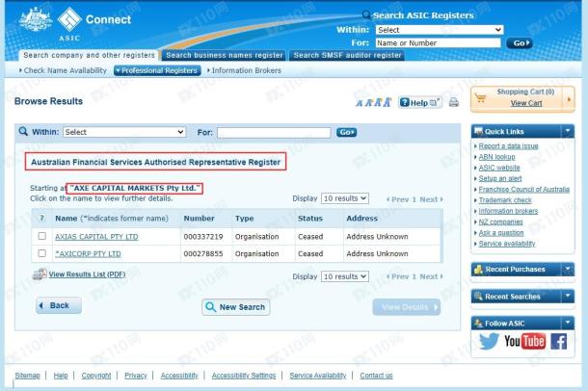The width and height of the screenshot is (588, 391).
Task: Click the PDF results list icon
Action: click(x=40, y=274)
